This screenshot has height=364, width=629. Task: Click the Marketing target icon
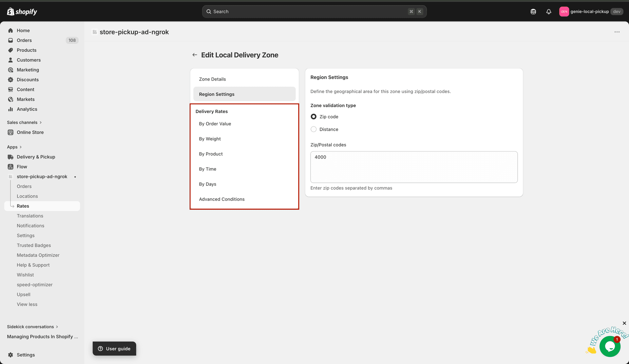(x=10, y=70)
